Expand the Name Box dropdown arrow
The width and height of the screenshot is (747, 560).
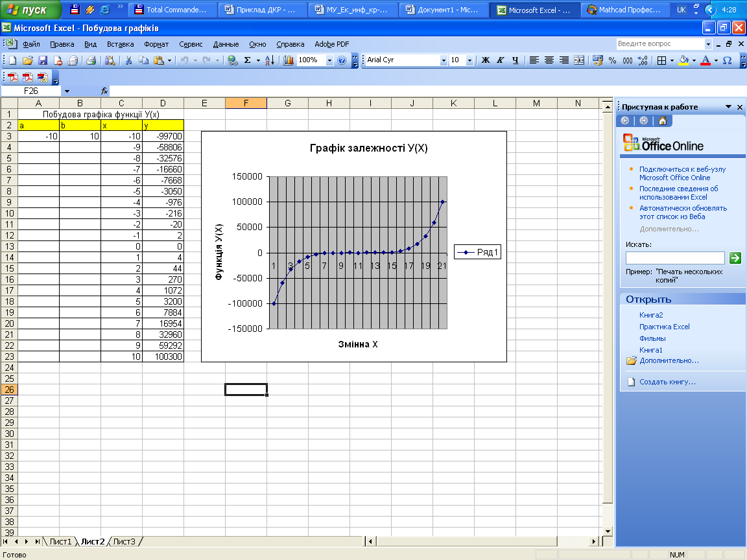tap(67, 91)
